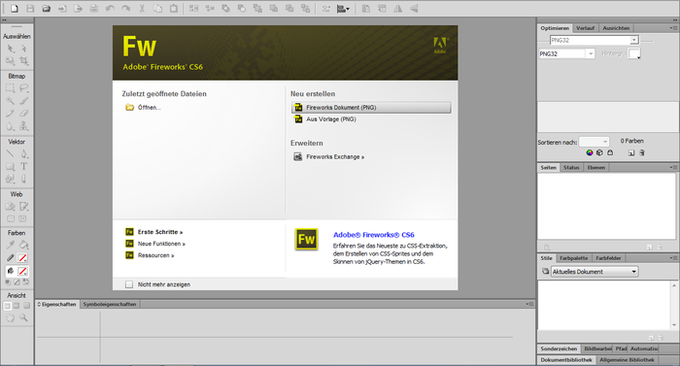Select the Text tool
680x366 pixels.
point(24,166)
